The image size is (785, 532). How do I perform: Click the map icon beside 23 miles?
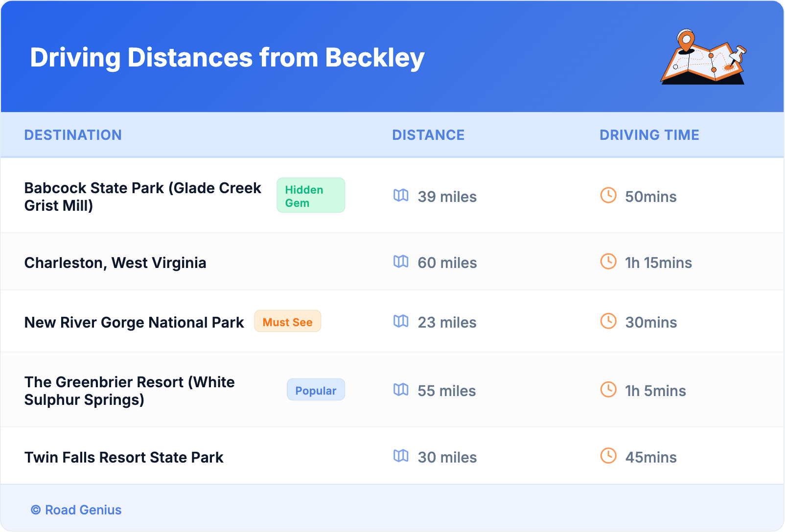[401, 321]
